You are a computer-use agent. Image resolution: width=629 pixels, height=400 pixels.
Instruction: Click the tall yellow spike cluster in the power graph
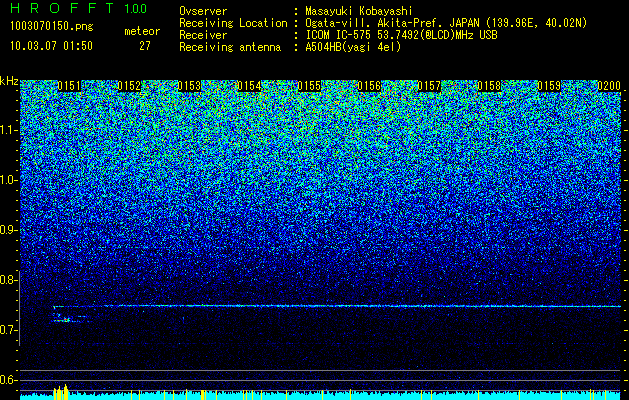coord(61,392)
